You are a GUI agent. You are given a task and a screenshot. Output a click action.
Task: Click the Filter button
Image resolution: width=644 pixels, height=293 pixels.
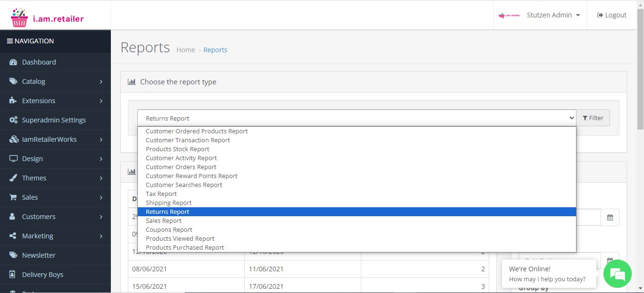coord(593,118)
